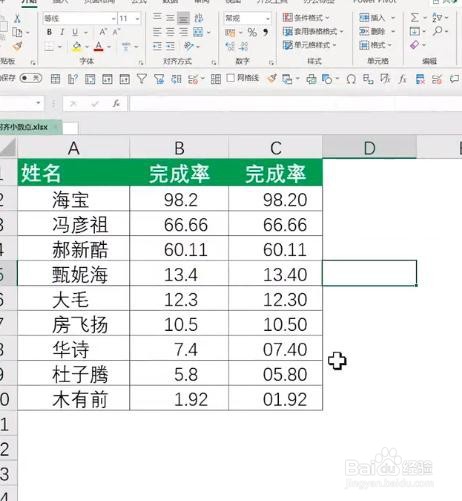Image resolution: width=462 pixels, height=501 pixels.
Task: Click the formula bar fx button
Action: tap(116, 104)
